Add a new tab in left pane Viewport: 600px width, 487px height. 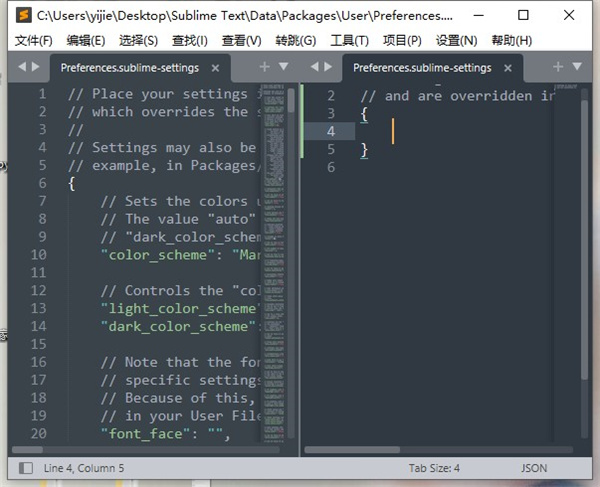click(x=264, y=67)
